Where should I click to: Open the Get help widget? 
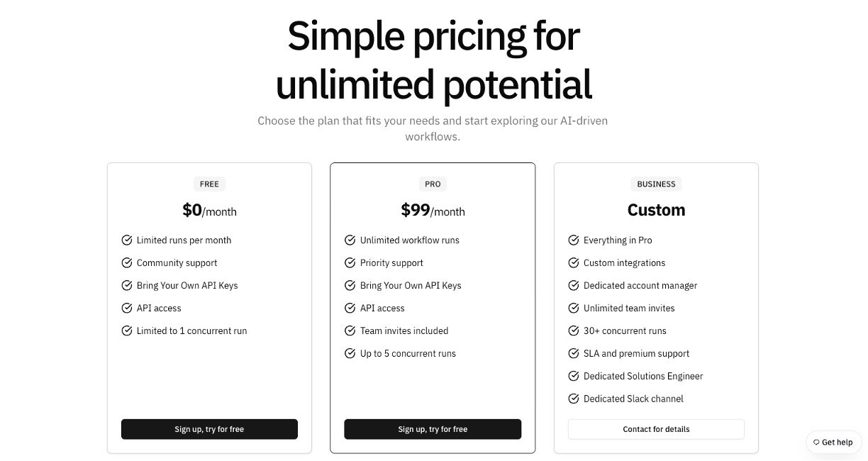tap(833, 443)
